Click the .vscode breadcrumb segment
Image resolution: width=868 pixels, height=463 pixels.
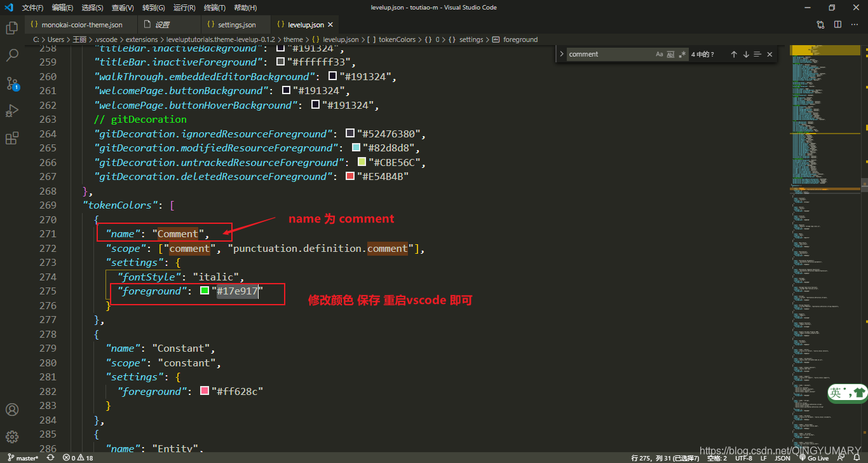[x=106, y=39]
